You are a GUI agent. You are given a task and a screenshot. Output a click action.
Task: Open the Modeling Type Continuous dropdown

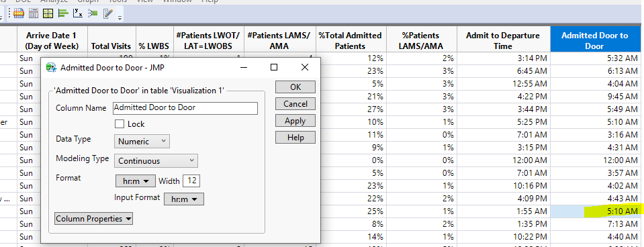click(156, 161)
